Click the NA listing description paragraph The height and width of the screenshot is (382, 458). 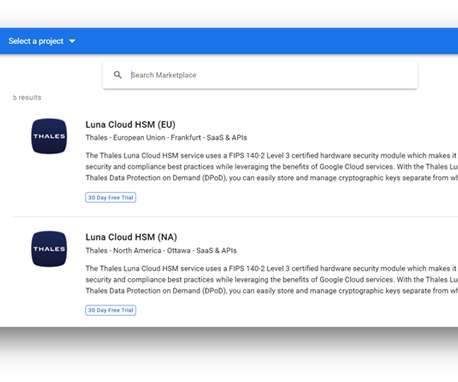[x=272, y=279]
